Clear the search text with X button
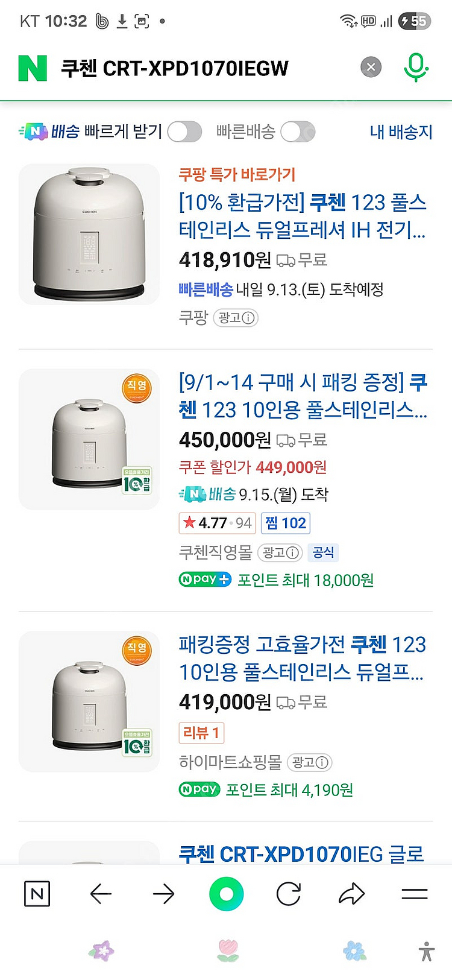The image size is (452, 980). pos(371,67)
